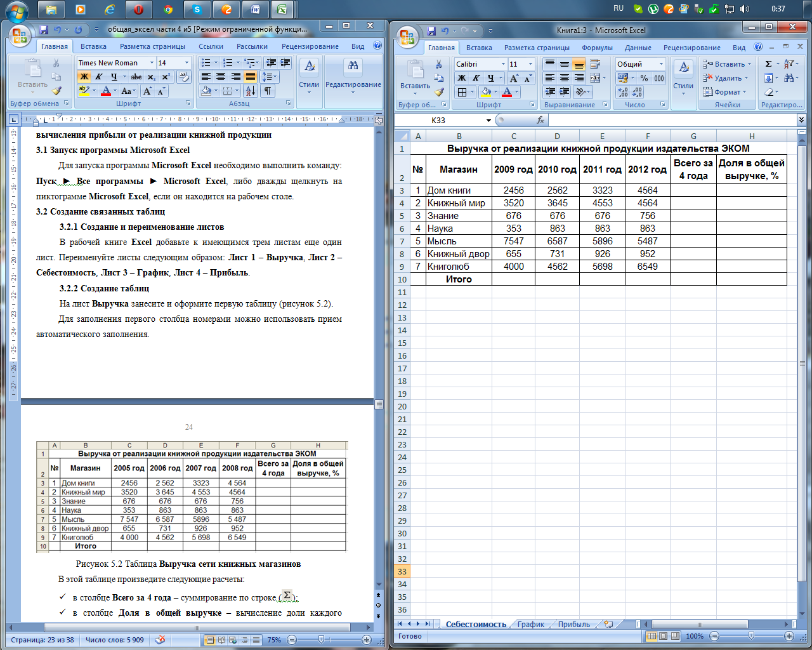Click Excel copy icon in clipboard group

point(438,78)
